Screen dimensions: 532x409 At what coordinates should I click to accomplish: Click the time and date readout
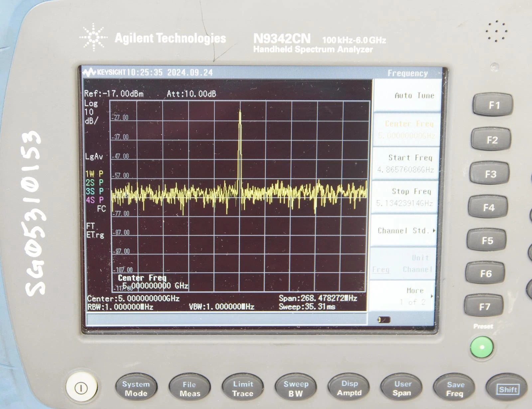pos(170,72)
